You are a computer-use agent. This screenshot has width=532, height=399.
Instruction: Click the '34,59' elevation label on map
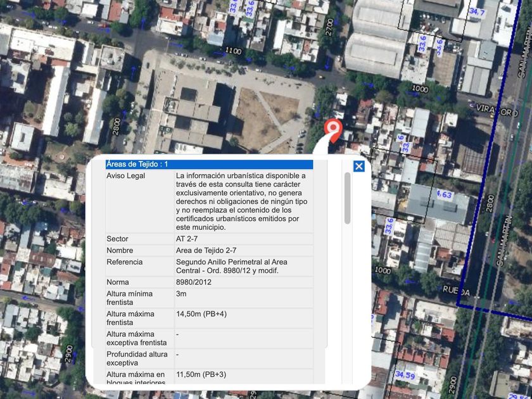pos(405,375)
